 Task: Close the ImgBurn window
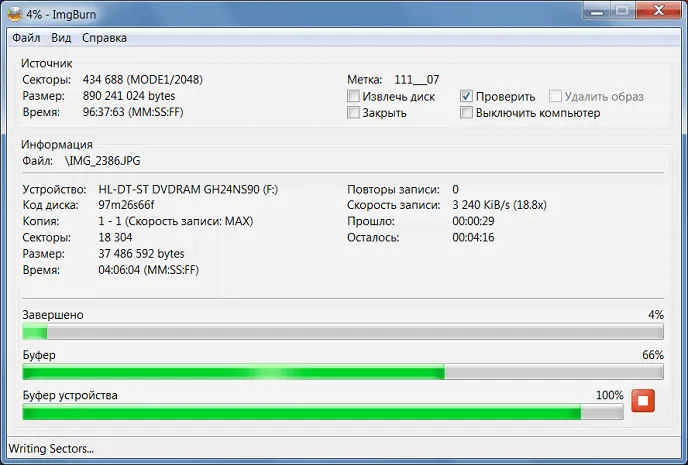pos(659,11)
